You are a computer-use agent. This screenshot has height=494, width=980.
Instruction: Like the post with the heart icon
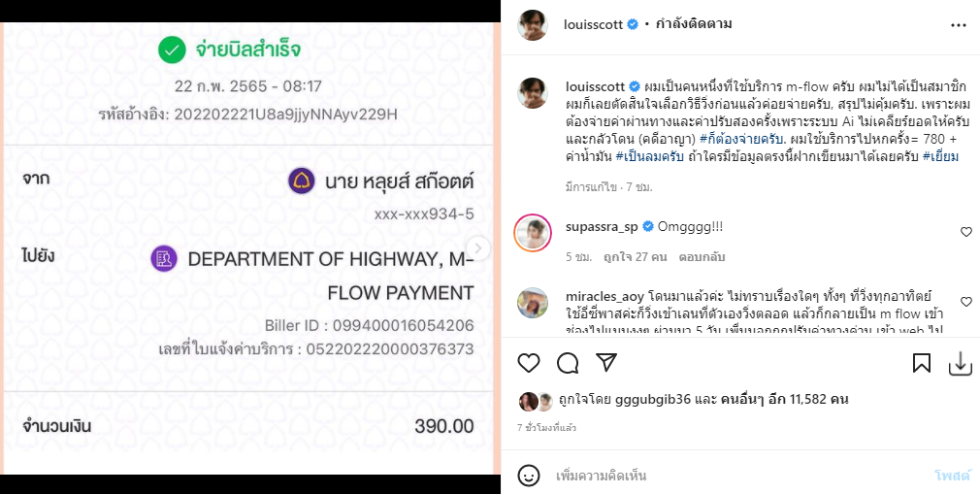click(529, 363)
